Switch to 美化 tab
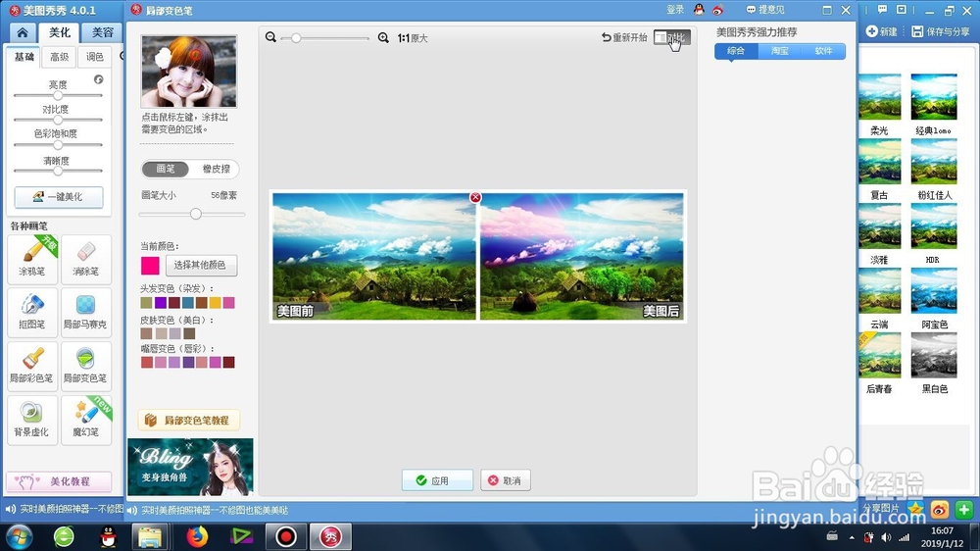Viewport: 980px width, 551px height. coord(60,32)
